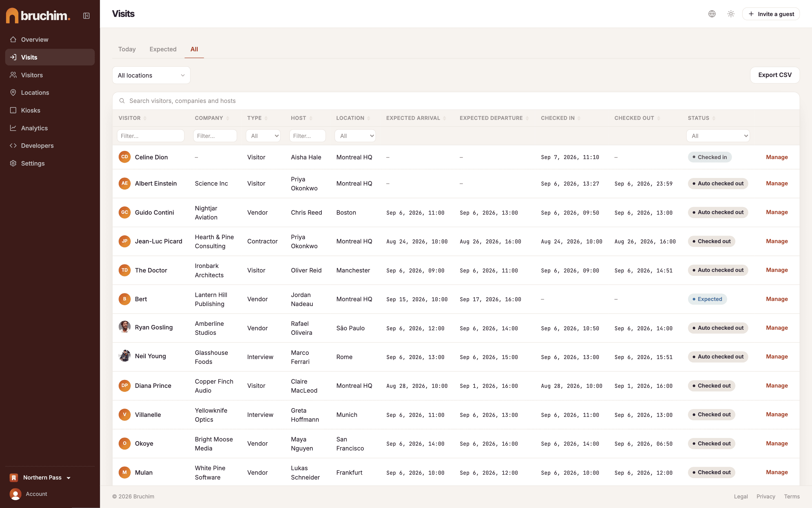
Task: Open the Legal footer link
Action: click(x=740, y=496)
